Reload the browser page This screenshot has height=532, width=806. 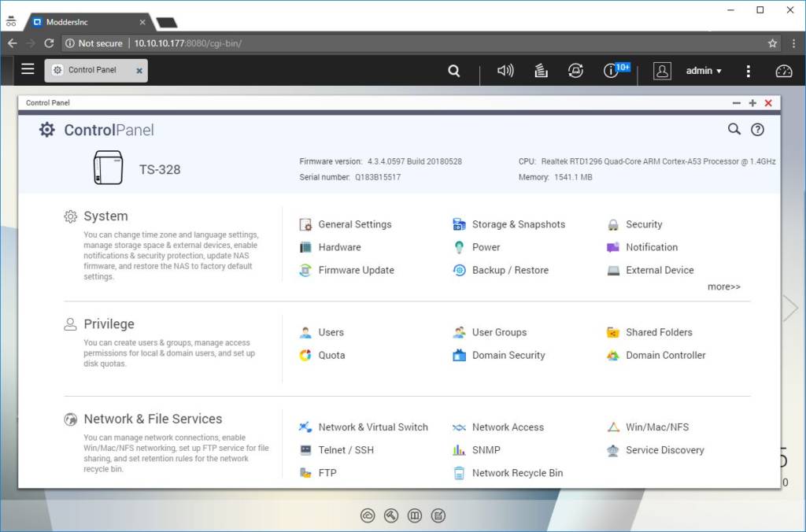pyautogui.click(x=49, y=43)
